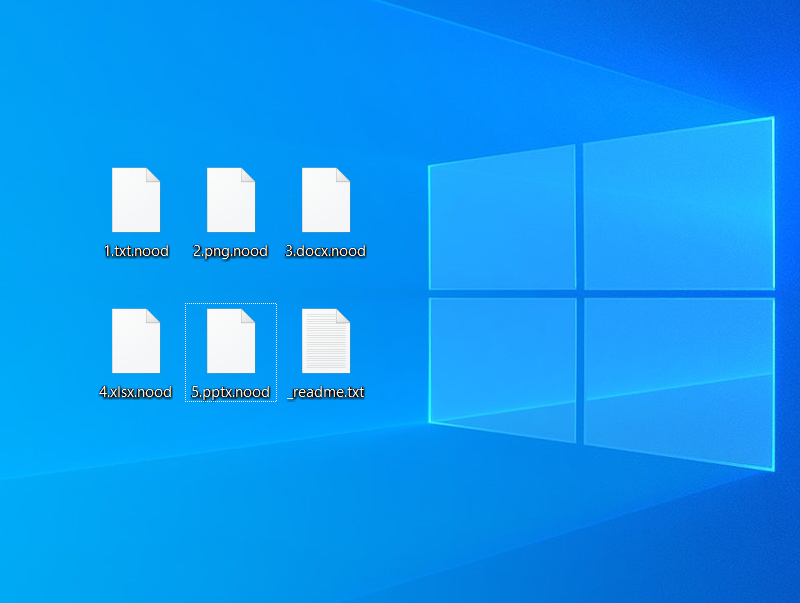Click the "3.docx.nood" filename label
Image resolution: width=800 pixels, height=603 pixels.
[x=326, y=251]
